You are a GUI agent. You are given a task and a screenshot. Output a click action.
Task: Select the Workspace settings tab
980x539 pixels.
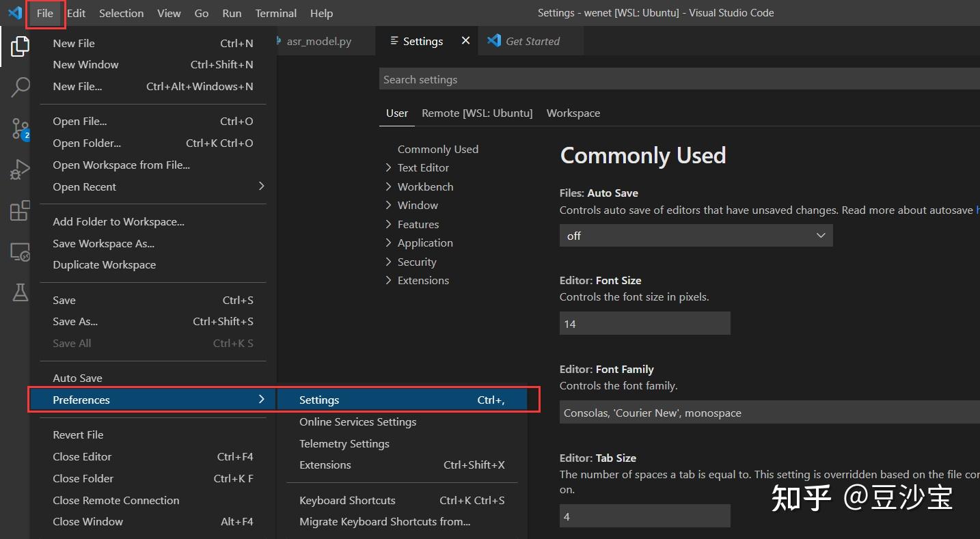pyautogui.click(x=573, y=113)
